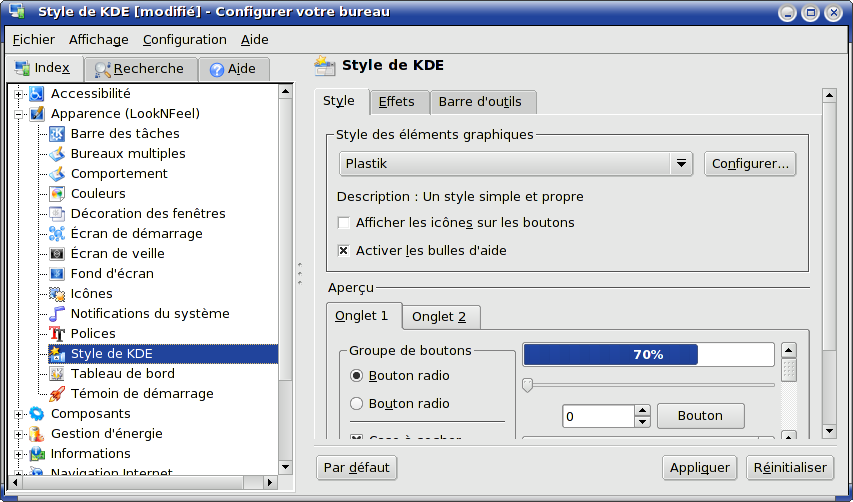Click the Réinitialiser button
853x502 pixels.
tap(790, 468)
